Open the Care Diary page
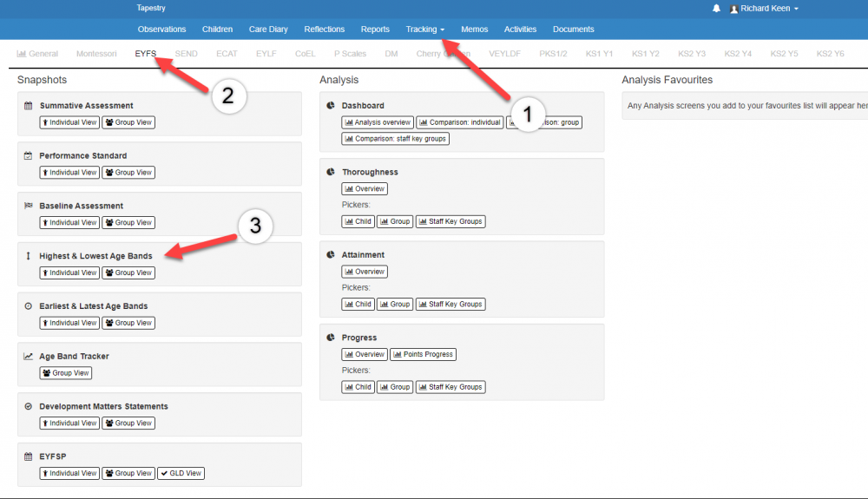 268,30
